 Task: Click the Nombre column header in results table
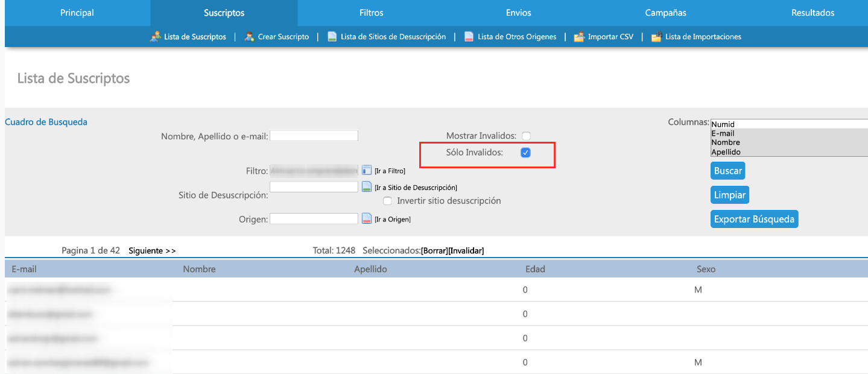[199, 269]
